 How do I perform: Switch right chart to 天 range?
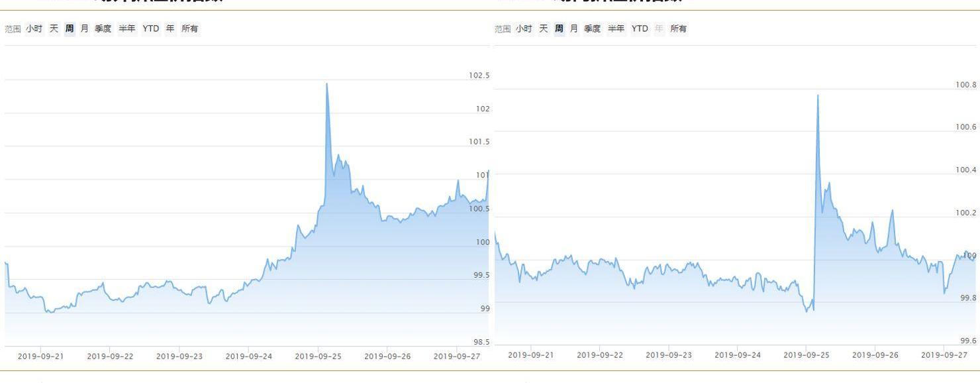tap(544, 28)
